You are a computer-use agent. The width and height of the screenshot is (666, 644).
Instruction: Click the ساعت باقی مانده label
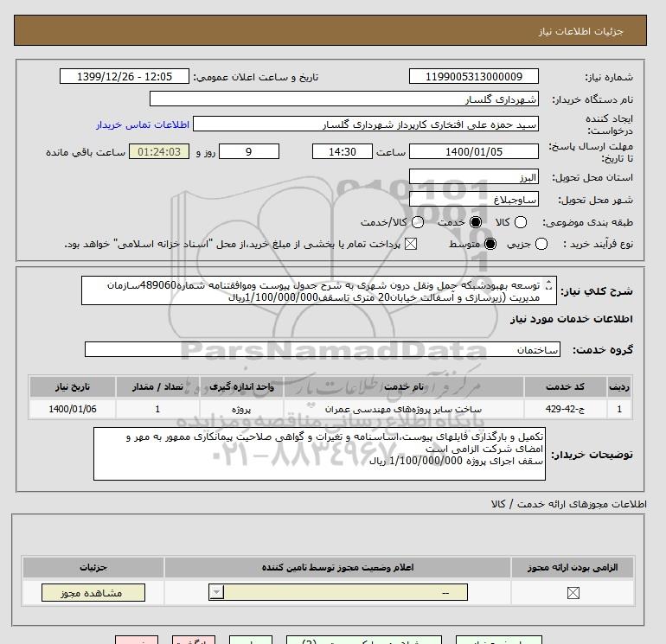coord(86,152)
